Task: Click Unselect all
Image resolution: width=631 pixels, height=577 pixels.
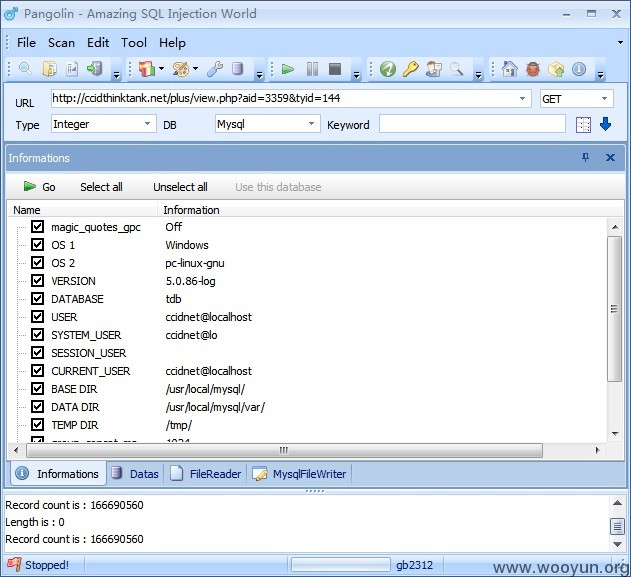Action: (x=180, y=187)
